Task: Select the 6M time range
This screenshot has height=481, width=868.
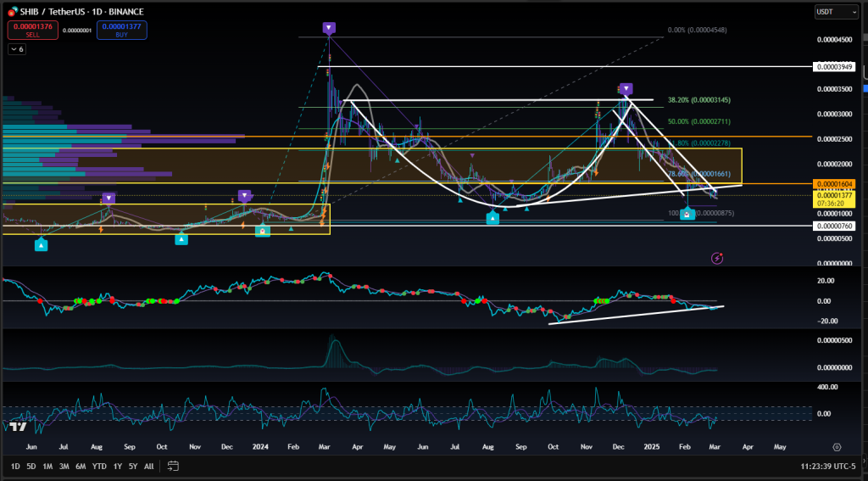Action: coord(81,466)
